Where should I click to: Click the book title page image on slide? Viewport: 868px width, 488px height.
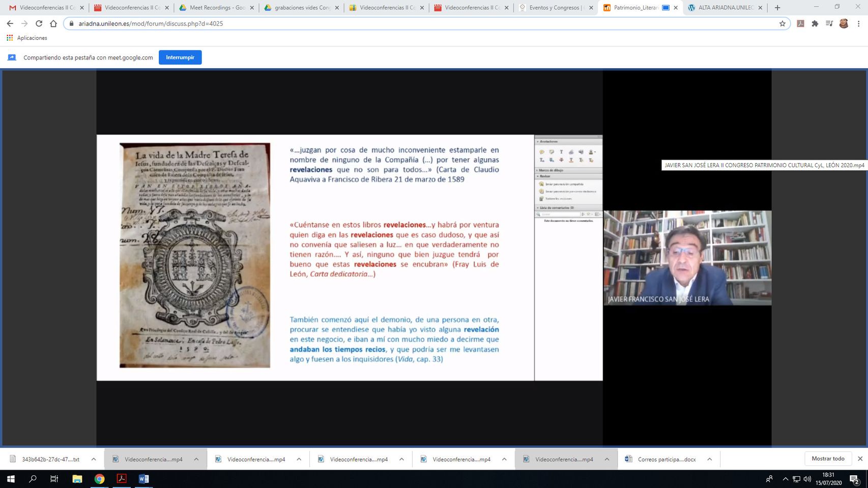pyautogui.click(x=195, y=255)
